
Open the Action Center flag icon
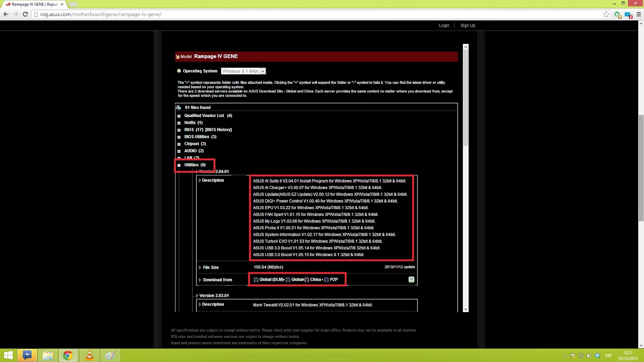pos(573,356)
